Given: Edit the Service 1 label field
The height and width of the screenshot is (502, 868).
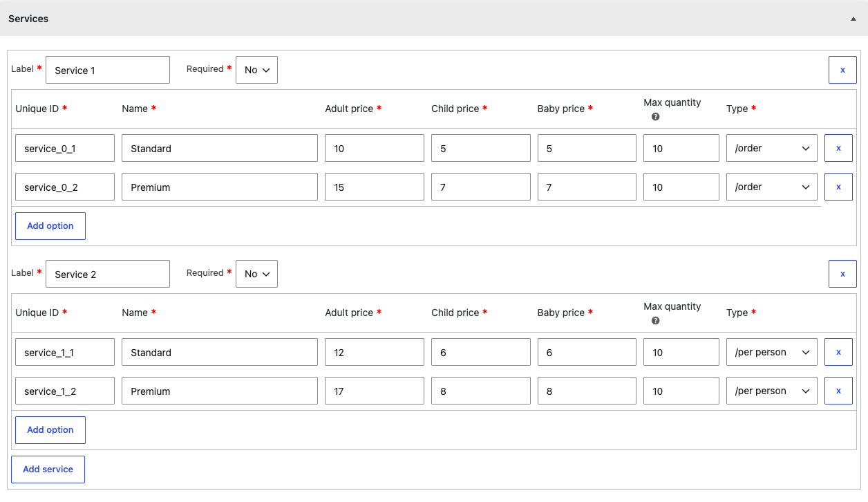Looking at the screenshot, I should [x=108, y=70].
